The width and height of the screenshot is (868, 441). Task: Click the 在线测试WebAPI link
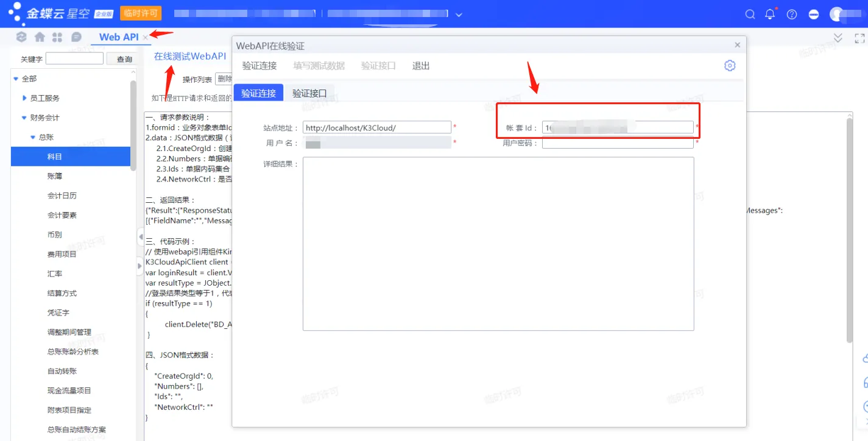(x=190, y=57)
